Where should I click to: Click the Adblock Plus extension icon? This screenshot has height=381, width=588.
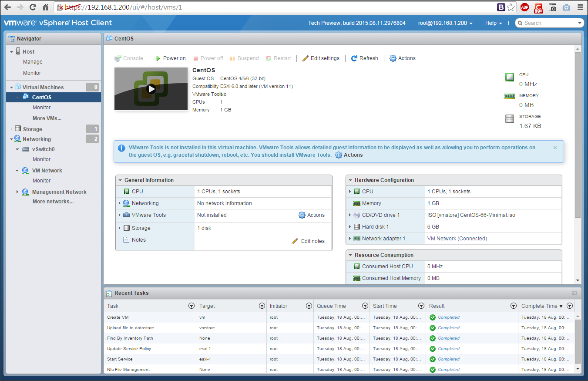point(524,7)
